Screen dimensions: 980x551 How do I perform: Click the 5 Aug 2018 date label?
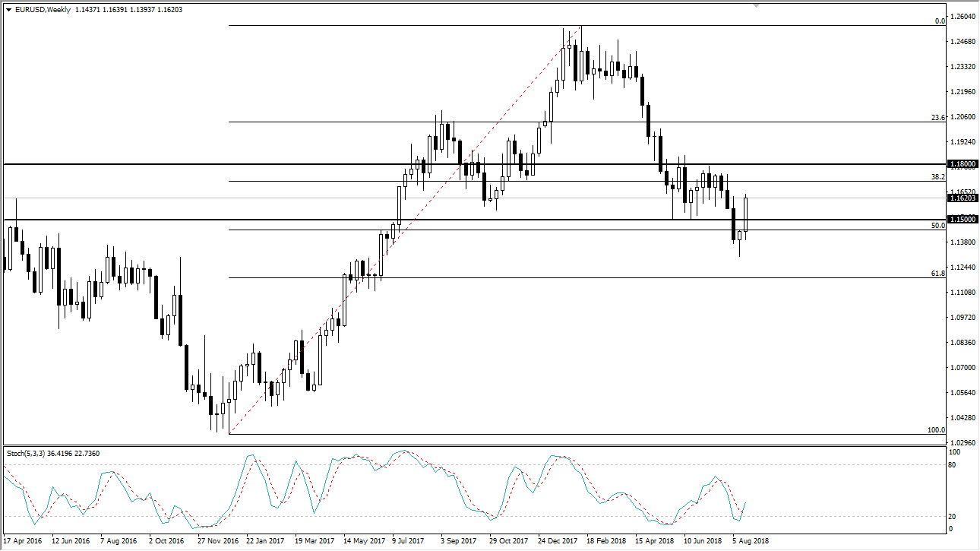[751, 541]
